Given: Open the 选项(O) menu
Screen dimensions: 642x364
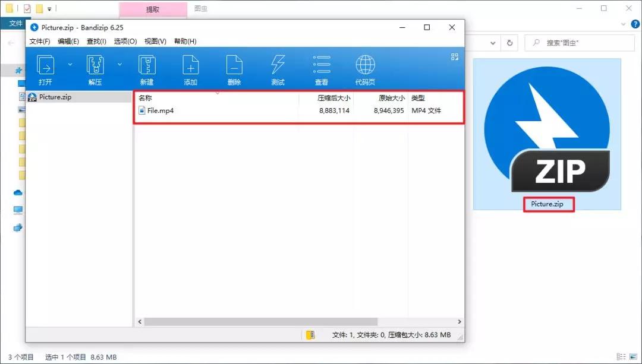Looking at the screenshot, I should (x=125, y=42).
